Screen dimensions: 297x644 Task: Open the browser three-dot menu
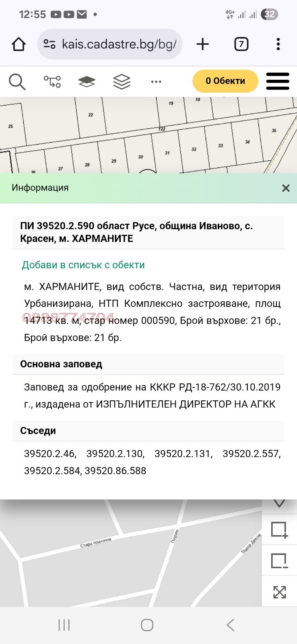278,44
